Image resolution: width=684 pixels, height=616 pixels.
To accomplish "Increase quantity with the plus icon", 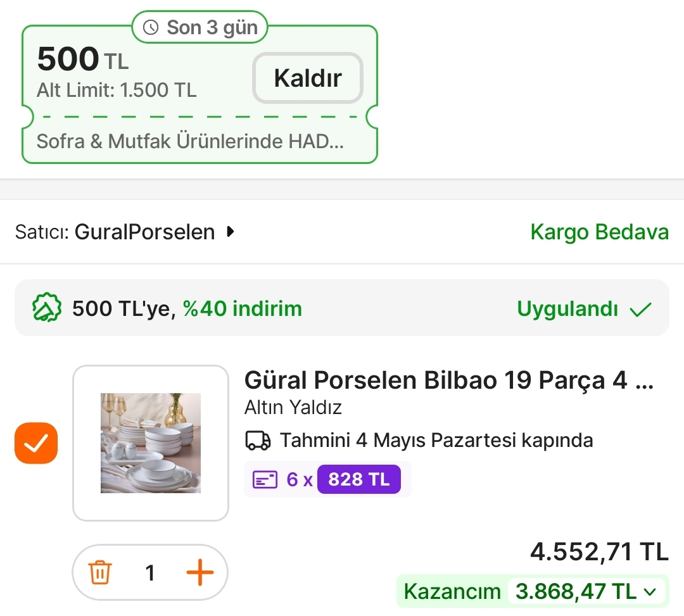I will click(x=199, y=573).
